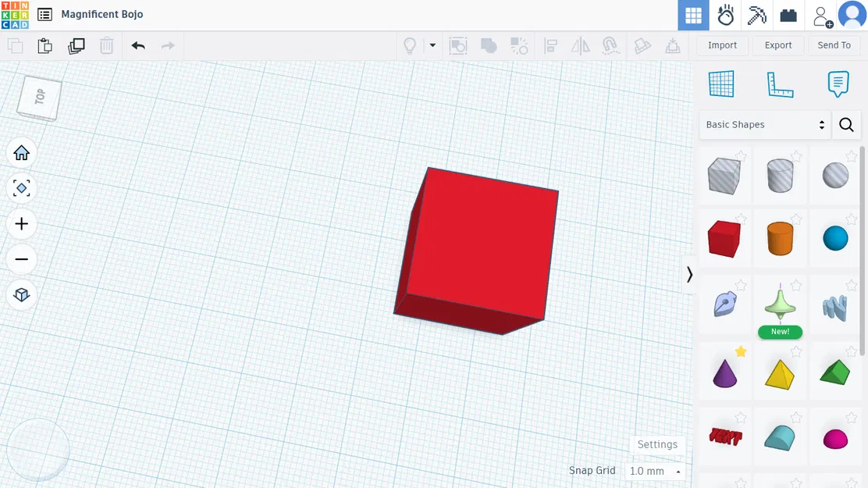Redo the last action
Image resolution: width=868 pixels, height=488 pixels.
[168, 45]
